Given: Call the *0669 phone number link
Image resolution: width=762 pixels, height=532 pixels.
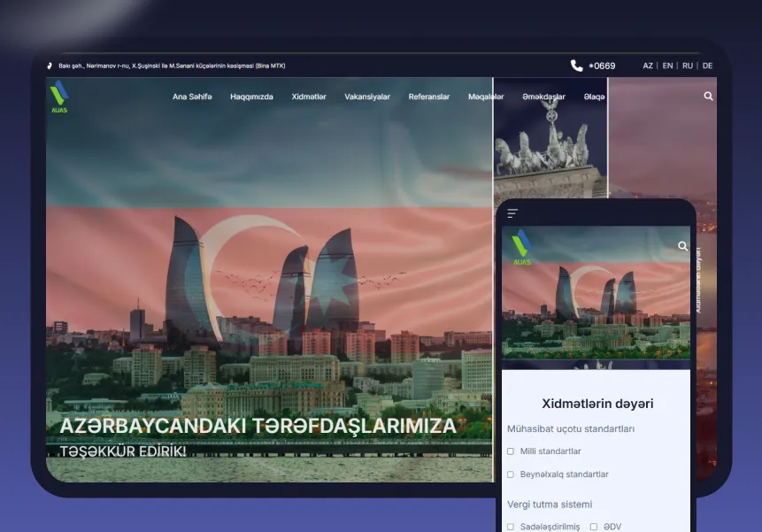Looking at the screenshot, I should (x=602, y=66).
